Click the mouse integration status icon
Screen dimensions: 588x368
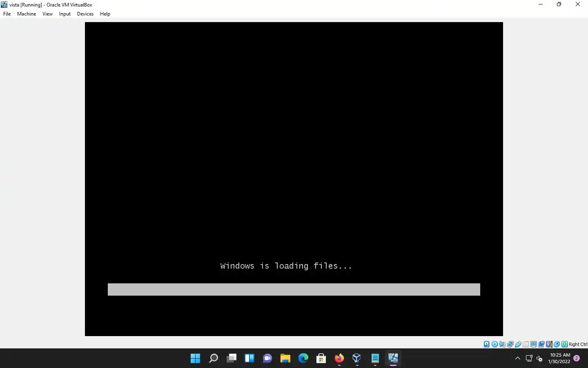click(x=557, y=344)
